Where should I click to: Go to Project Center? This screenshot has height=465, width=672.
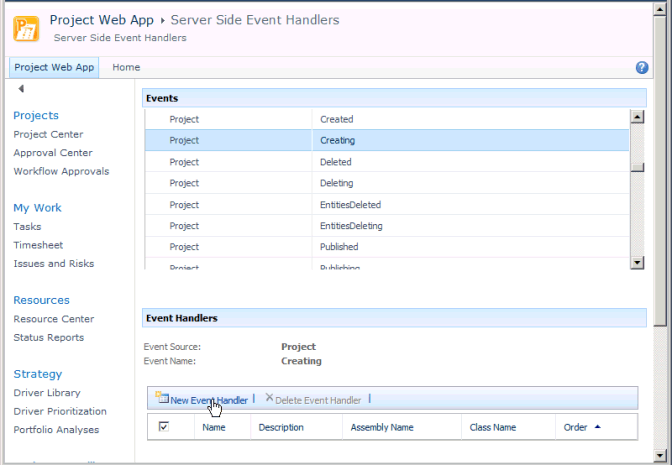(48, 134)
